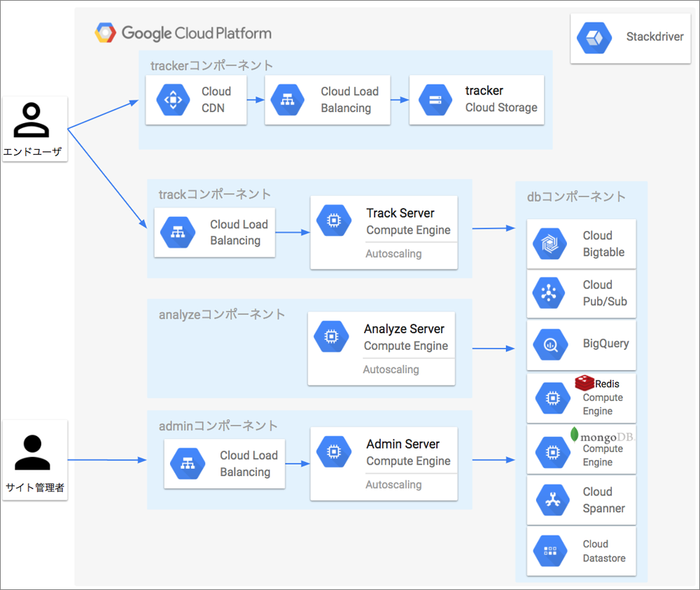Viewport: 700px width, 590px height.
Task: Click the エンドユーザ caption
Action: 32,152
